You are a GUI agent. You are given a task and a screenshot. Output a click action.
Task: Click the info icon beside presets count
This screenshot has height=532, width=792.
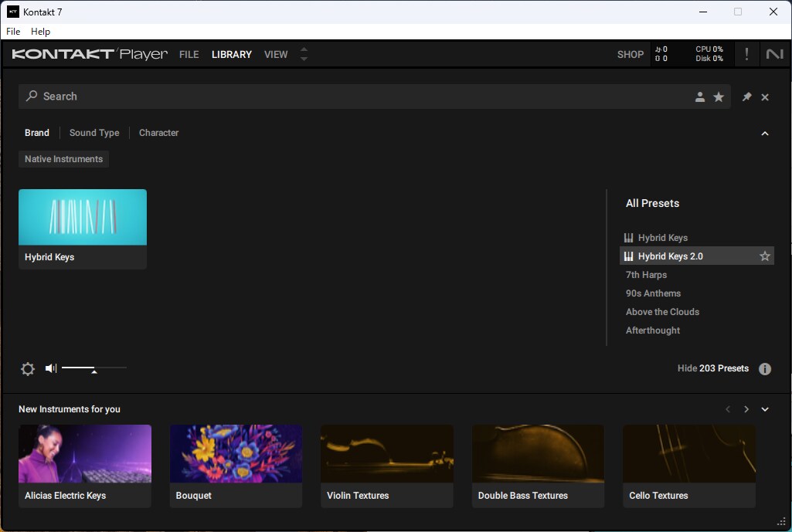coord(765,369)
